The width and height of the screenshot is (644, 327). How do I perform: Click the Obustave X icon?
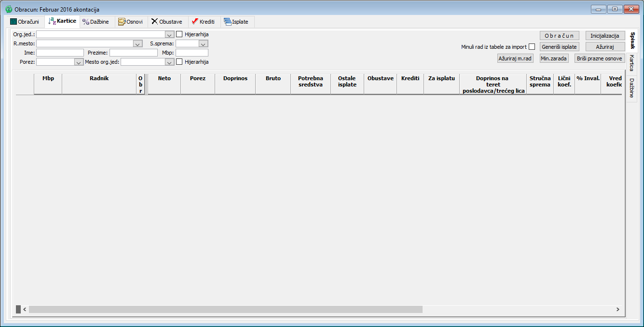(x=154, y=22)
